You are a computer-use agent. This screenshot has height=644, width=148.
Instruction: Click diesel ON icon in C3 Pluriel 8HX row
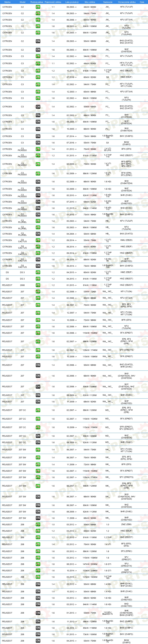(x=38, y=234)
